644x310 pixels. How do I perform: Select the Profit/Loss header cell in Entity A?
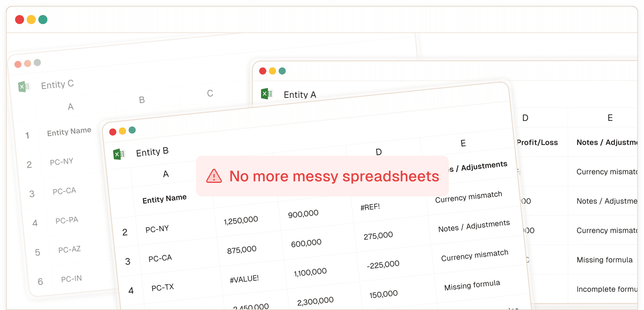point(537,143)
